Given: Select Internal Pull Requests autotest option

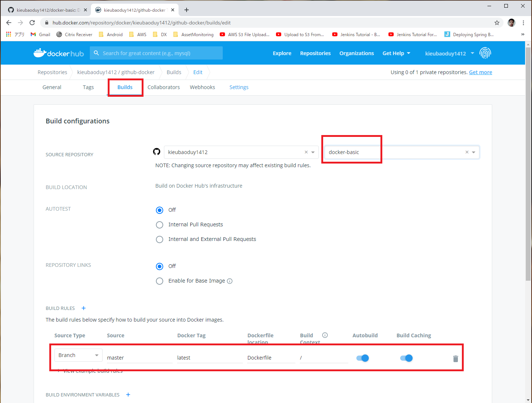Looking at the screenshot, I should click(x=160, y=225).
